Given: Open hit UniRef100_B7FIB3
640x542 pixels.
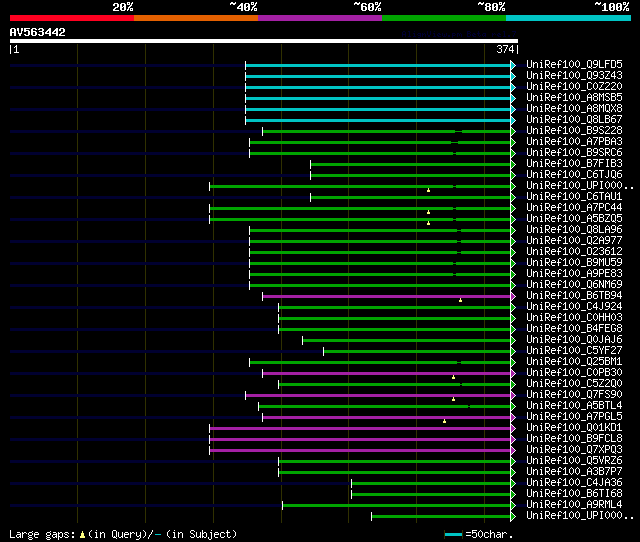Looking at the screenshot, I should 574,164.
